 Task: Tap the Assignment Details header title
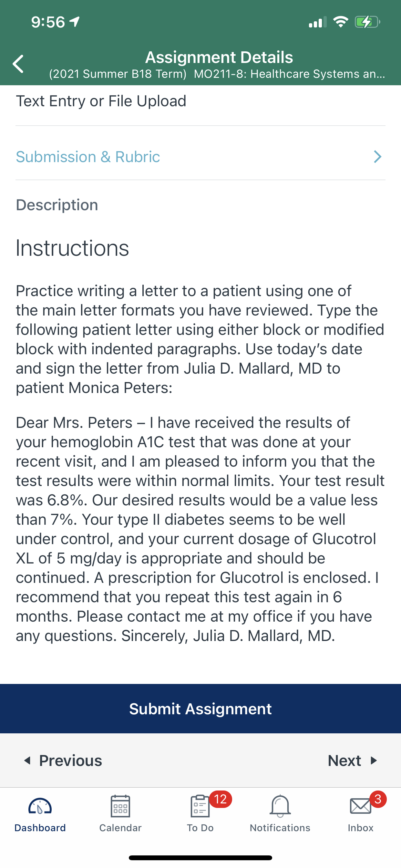[x=219, y=57]
